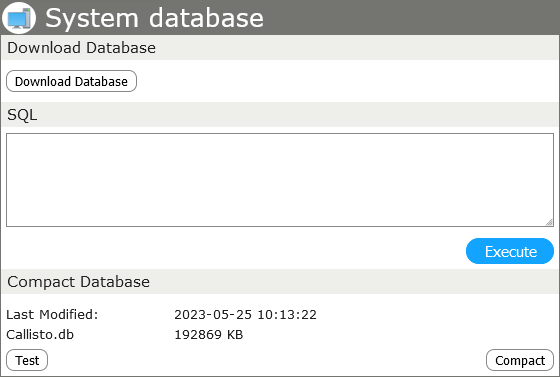Click the blue monitor in the header icon

click(x=16, y=20)
